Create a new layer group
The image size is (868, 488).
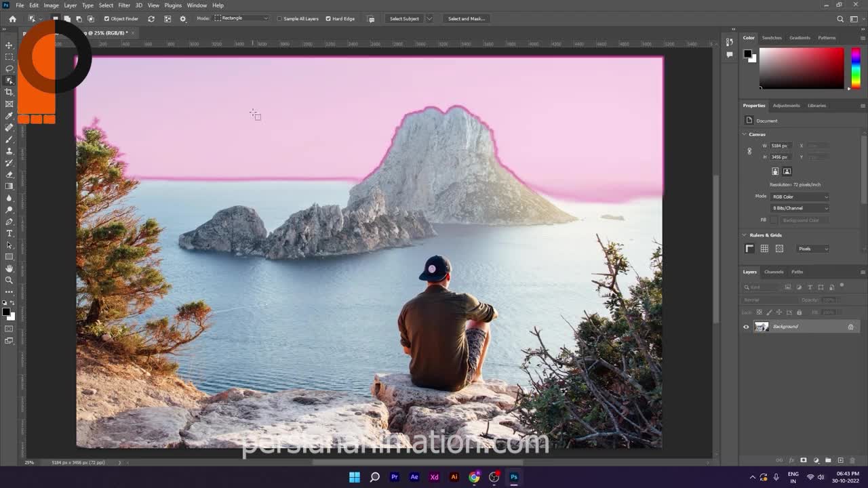(x=828, y=461)
